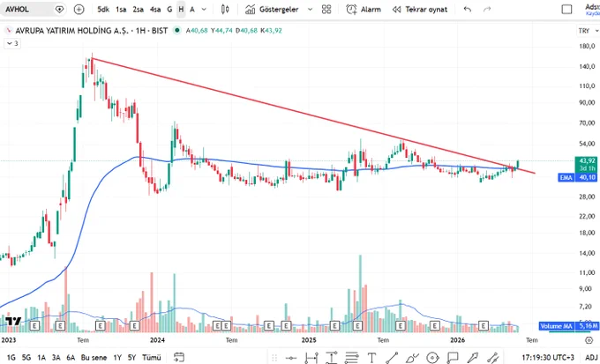Create a new Alarm

364,10
